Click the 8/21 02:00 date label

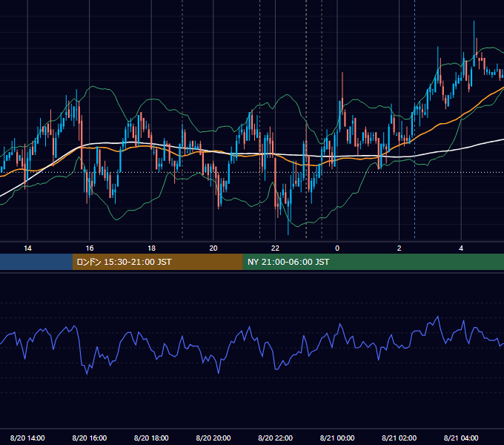pos(399,438)
